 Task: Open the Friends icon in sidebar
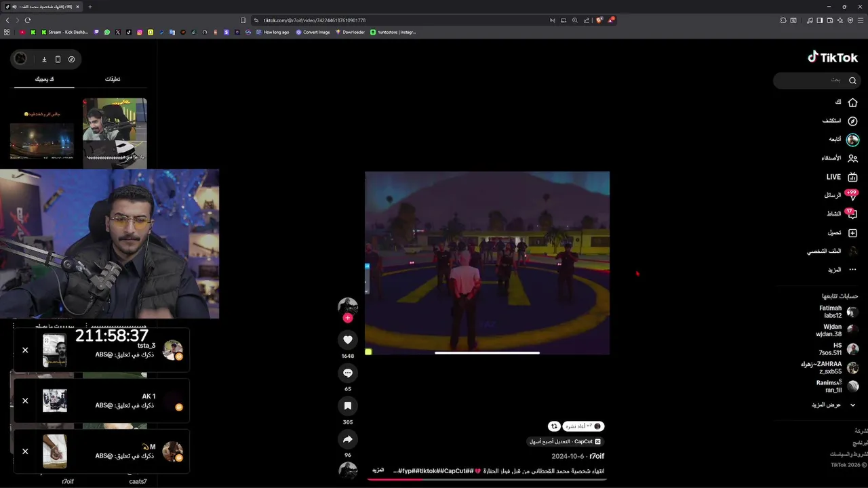[852, 158]
